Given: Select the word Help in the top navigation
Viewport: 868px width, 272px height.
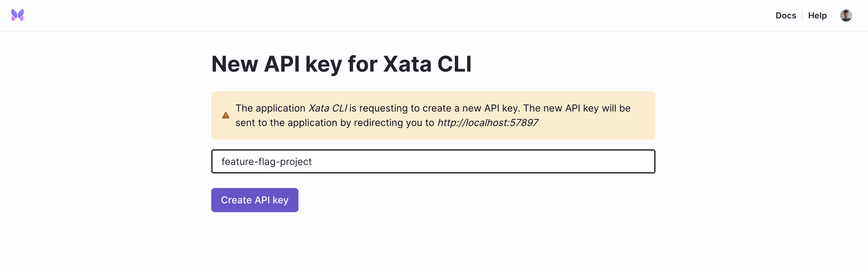Looking at the screenshot, I should [817, 15].
